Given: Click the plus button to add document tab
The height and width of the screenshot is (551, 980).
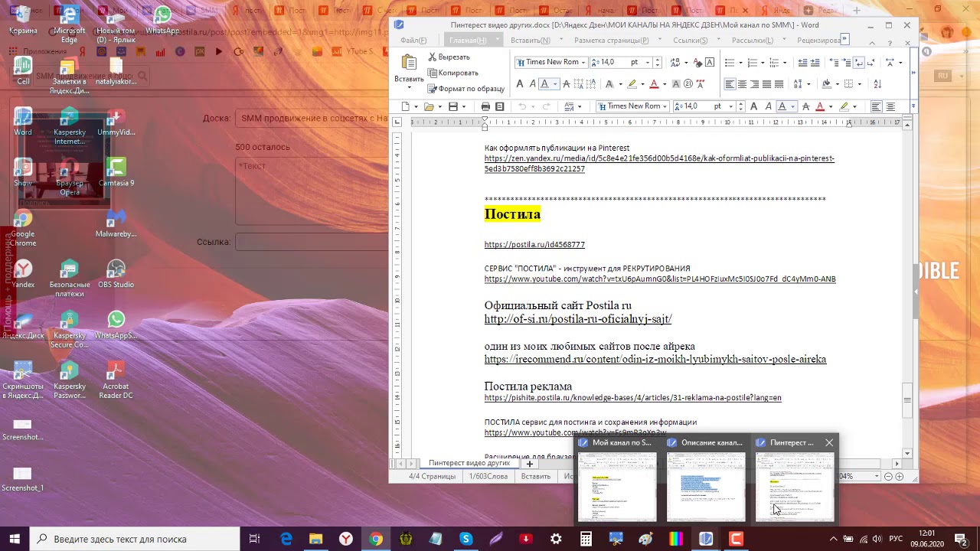Looking at the screenshot, I should coord(529,463).
